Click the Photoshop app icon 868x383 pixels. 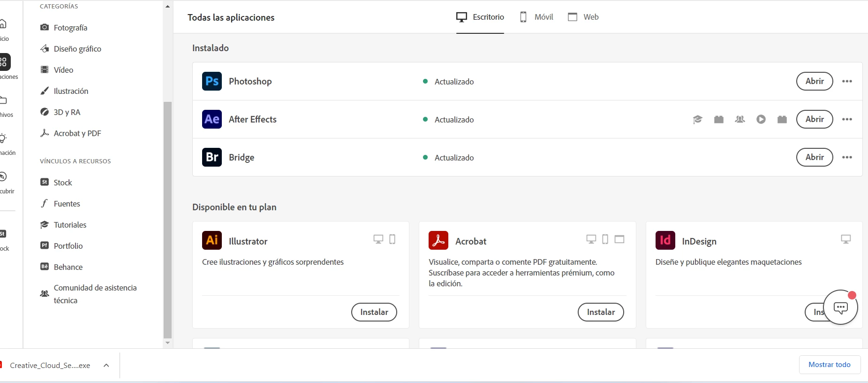(x=212, y=81)
